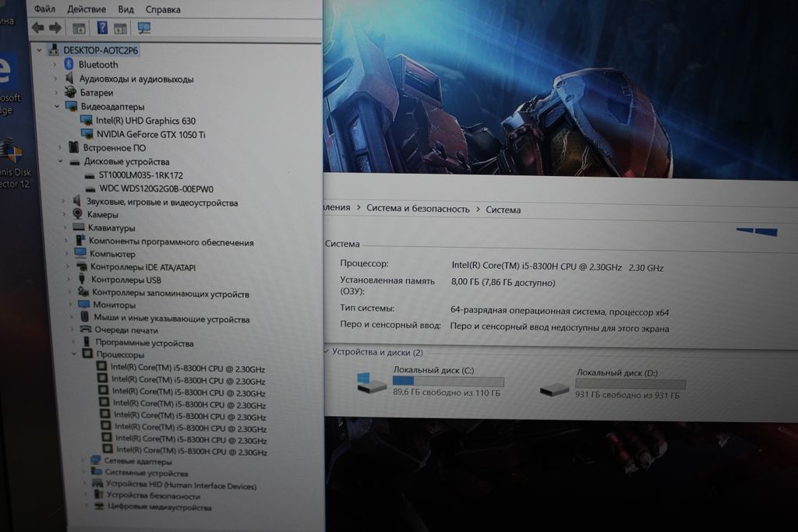
Task: Select the Intel(R) UHD Graphics 630 adapter icon
Action: point(86,121)
